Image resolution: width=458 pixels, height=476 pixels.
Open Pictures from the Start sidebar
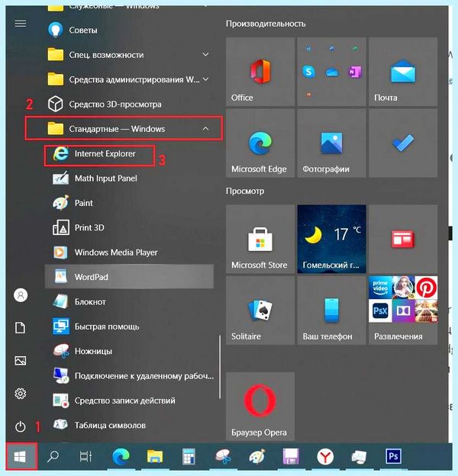point(21,361)
